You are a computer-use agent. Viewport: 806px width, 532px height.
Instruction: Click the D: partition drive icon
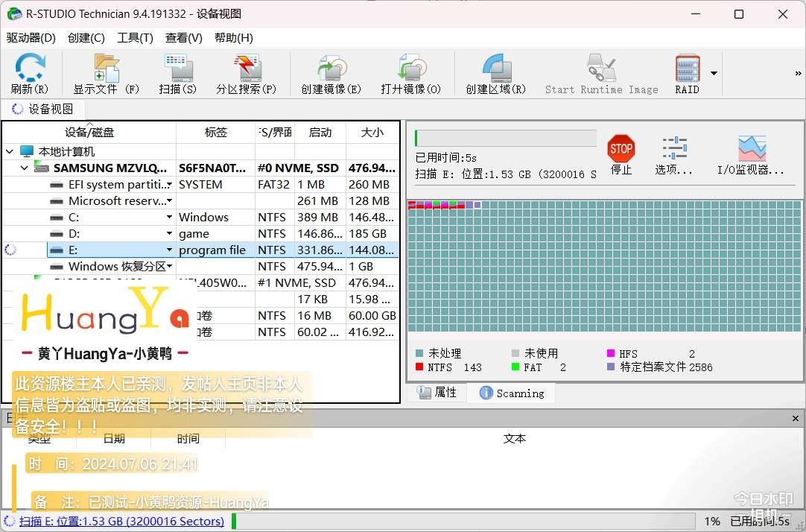(x=57, y=235)
